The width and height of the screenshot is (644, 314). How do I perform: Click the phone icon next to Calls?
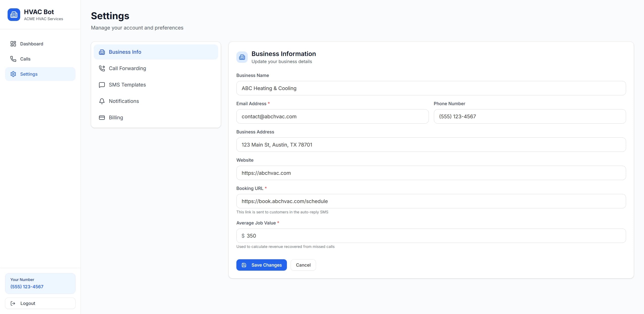coord(13,59)
